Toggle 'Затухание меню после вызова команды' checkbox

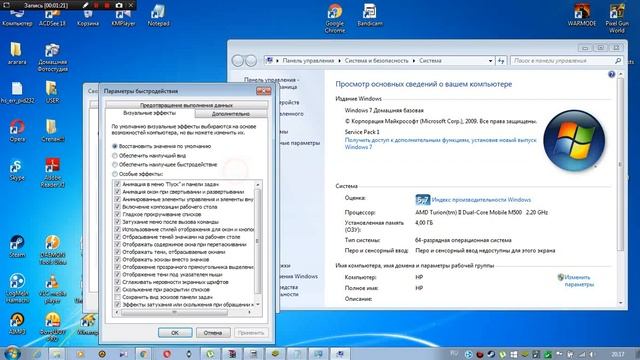pos(118,222)
